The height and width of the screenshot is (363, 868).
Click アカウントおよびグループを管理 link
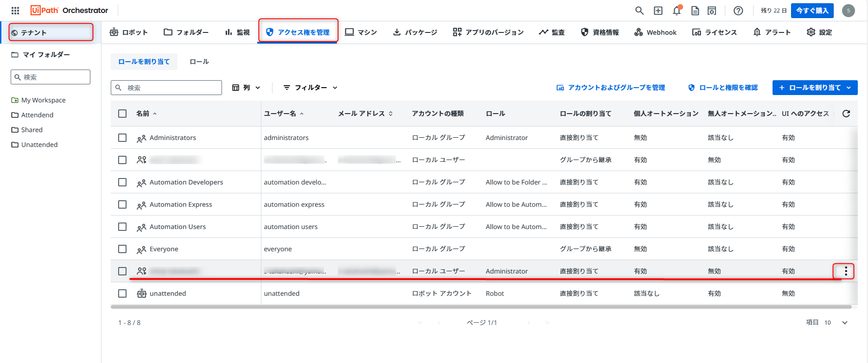click(611, 88)
